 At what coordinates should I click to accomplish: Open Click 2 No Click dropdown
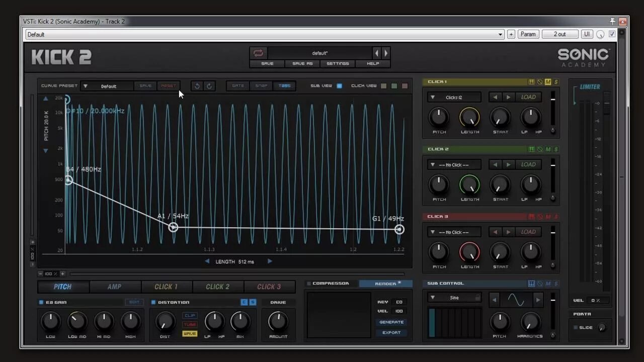click(454, 164)
